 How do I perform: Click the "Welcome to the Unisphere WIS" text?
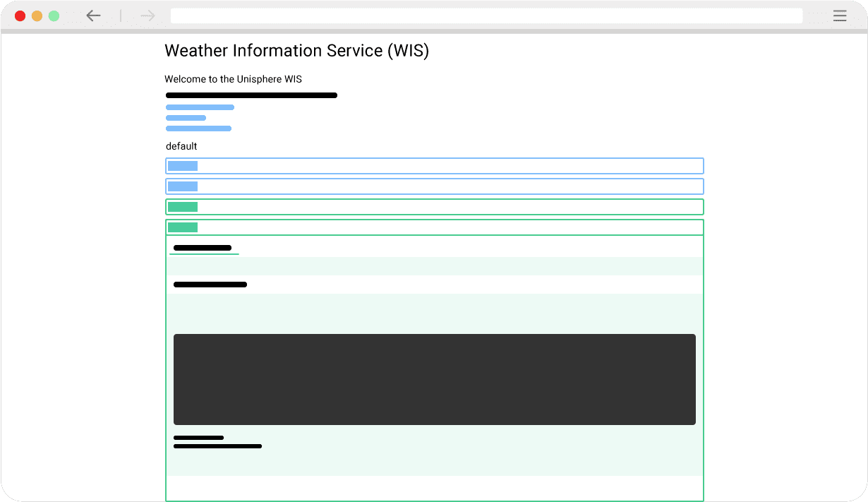pos(233,79)
